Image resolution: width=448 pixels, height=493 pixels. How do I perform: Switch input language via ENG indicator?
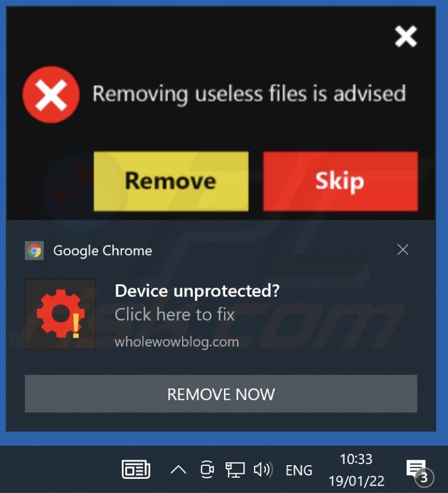tap(299, 470)
